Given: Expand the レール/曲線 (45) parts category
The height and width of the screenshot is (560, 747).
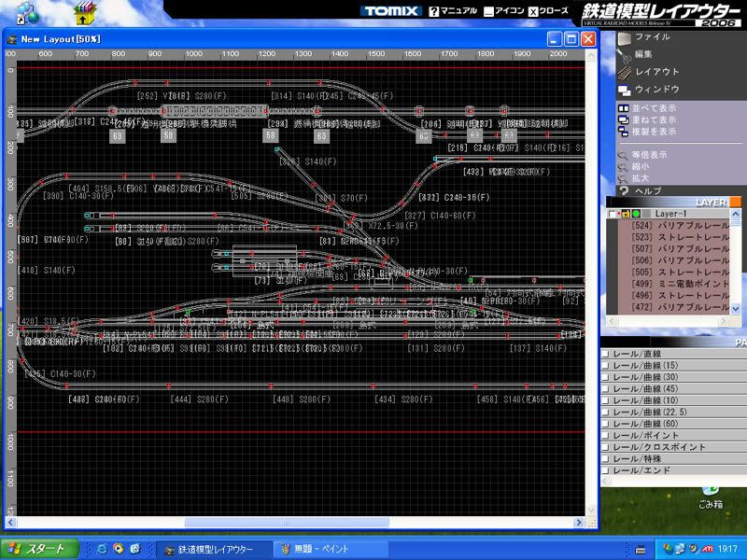Looking at the screenshot, I should coord(673,389).
